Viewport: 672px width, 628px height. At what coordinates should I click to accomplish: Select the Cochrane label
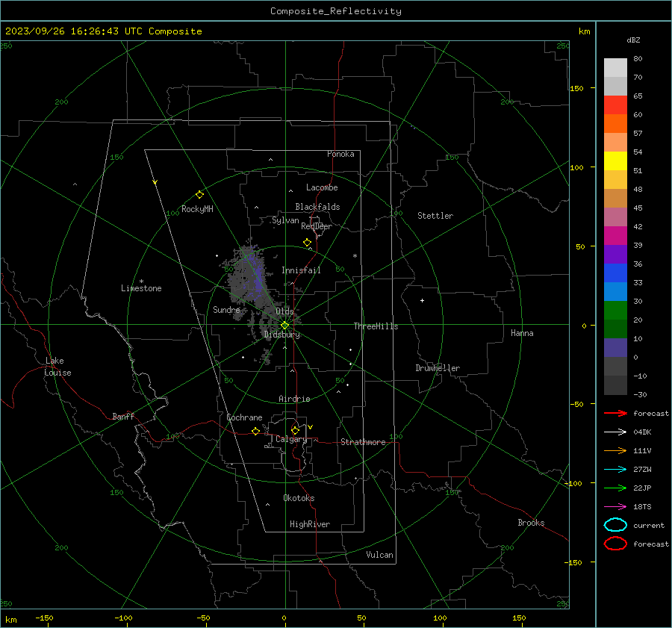(x=244, y=417)
